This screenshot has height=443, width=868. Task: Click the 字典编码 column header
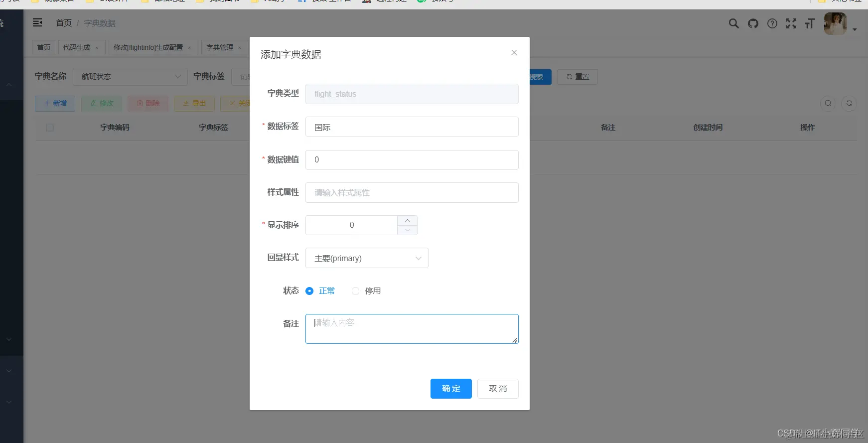115,128
